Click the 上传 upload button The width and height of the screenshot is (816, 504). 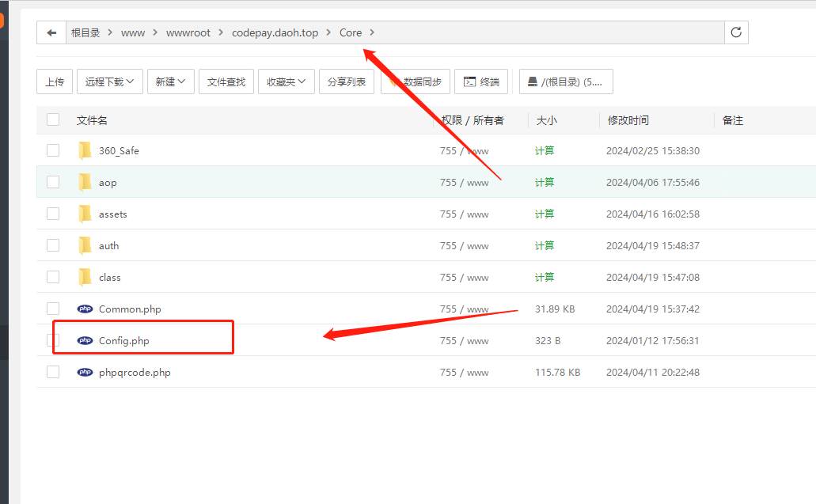[55, 81]
